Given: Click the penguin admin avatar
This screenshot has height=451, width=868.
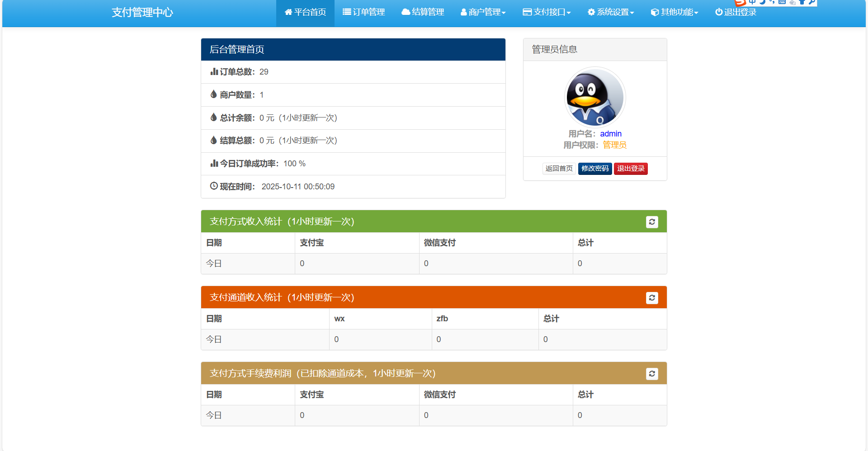Looking at the screenshot, I should click(595, 97).
